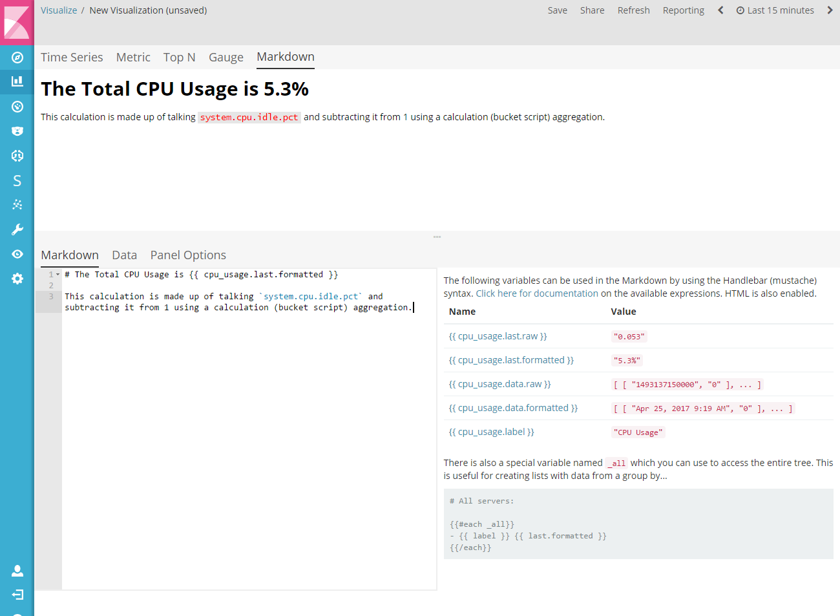Switch to the Top N tab
Image resolution: width=840 pixels, height=616 pixels.
tap(179, 57)
